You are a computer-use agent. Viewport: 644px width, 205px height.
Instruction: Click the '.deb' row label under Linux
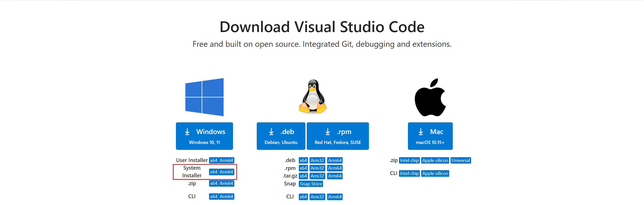point(290,160)
